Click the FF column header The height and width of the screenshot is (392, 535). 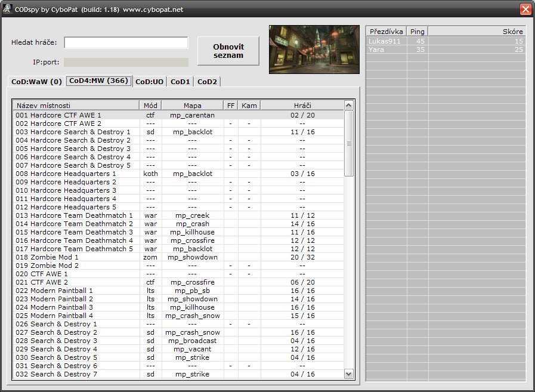click(231, 106)
